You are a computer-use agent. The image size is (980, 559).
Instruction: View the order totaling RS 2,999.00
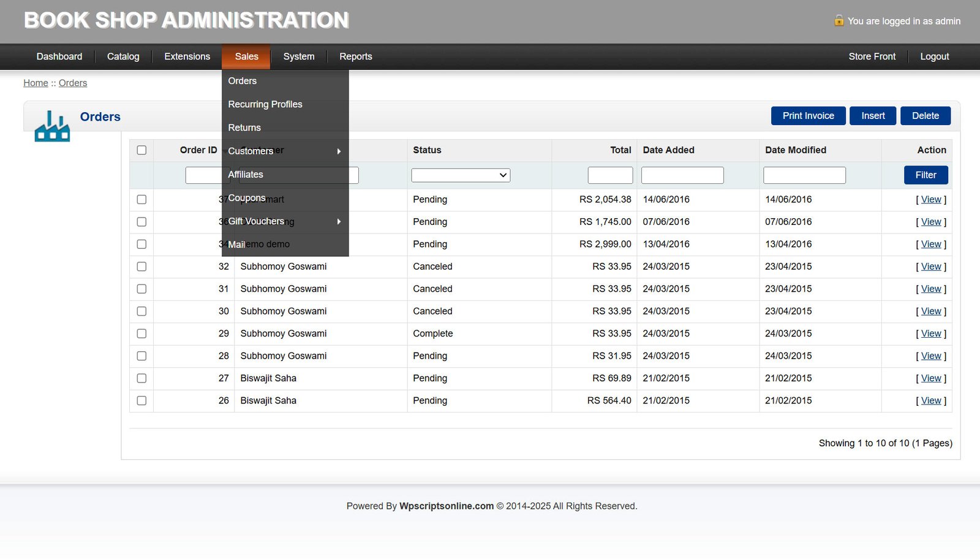point(931,244)
